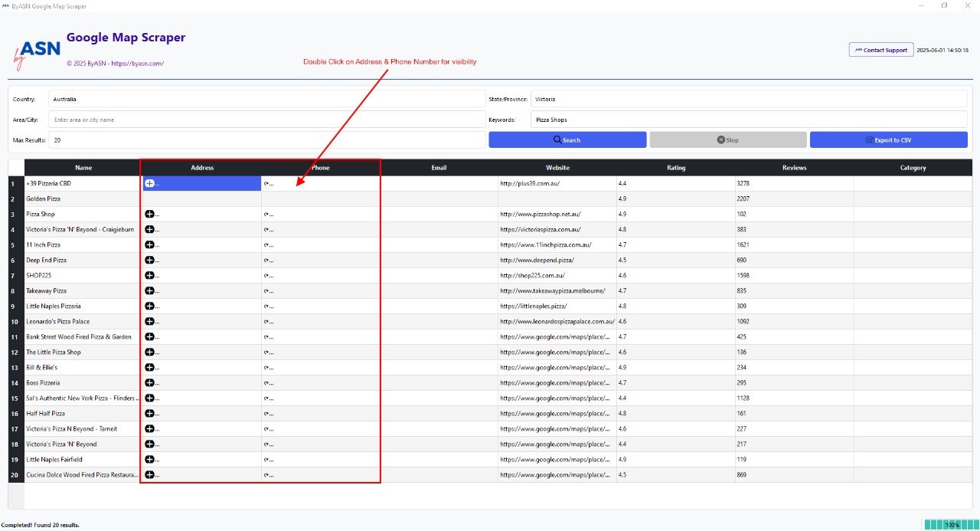Start the search with Search button
Viewport: 980px width, 531px height.
point(567,140)
